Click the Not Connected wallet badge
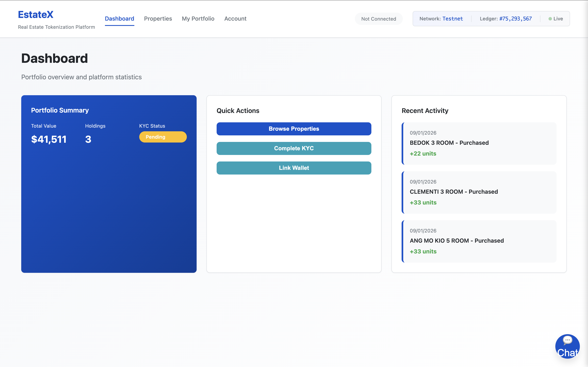The width and height of the screenshot is (588, 367). (x=378, y=19)
